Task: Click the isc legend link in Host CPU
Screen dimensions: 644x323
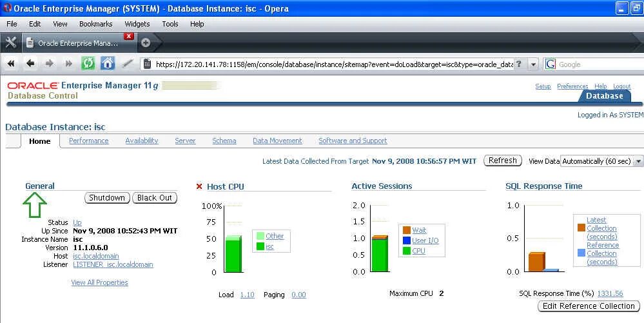Action: coord(269,246)
